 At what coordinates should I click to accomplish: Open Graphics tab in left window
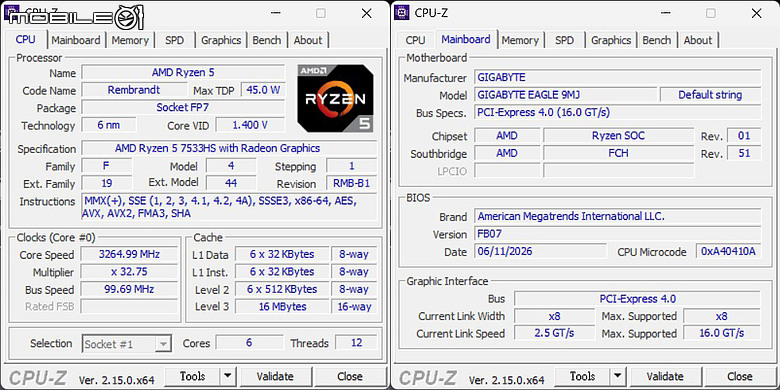[x=221, y=40]
